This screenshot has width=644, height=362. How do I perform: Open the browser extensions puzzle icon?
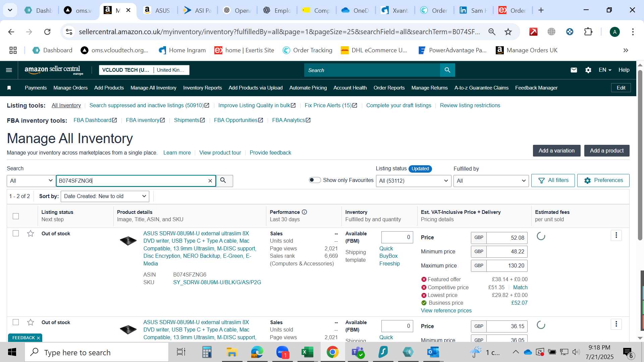point(588,32)
